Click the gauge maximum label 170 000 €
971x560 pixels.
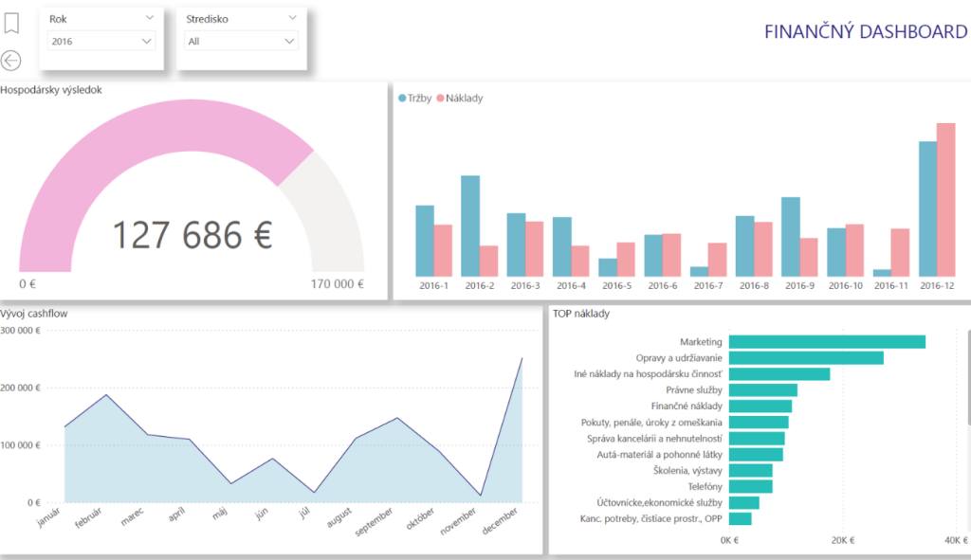click(337, 284)
